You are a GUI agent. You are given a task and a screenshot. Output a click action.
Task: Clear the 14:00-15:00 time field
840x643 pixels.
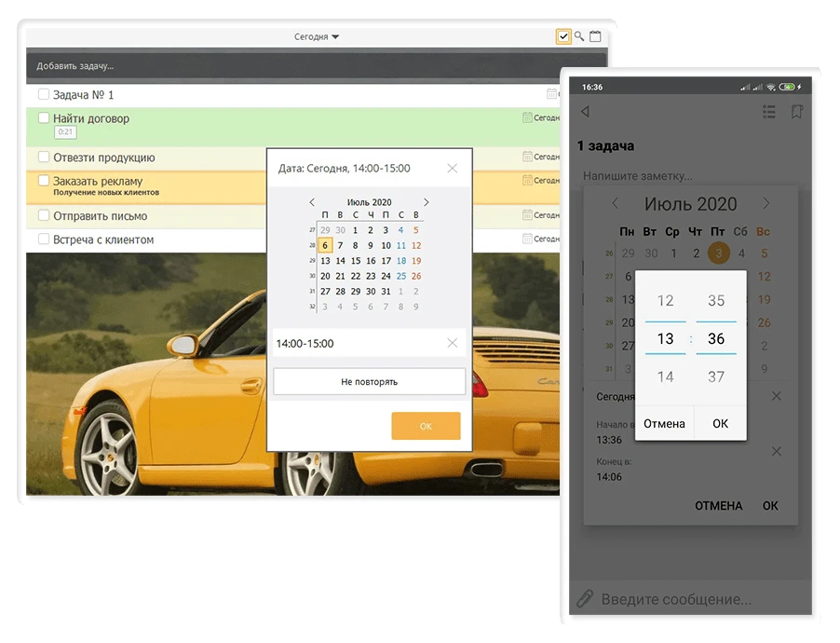coord(453,343)
